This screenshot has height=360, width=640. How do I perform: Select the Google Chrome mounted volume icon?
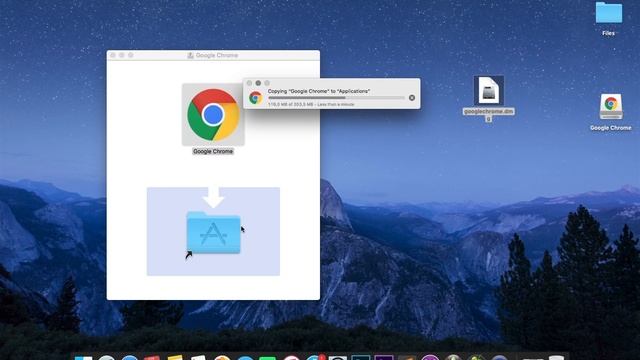pos(611,107)
